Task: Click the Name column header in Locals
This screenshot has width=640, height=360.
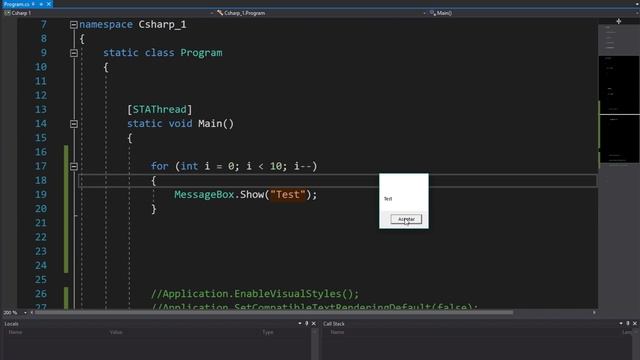Action: pyautogui.click(x=15, y=332)
